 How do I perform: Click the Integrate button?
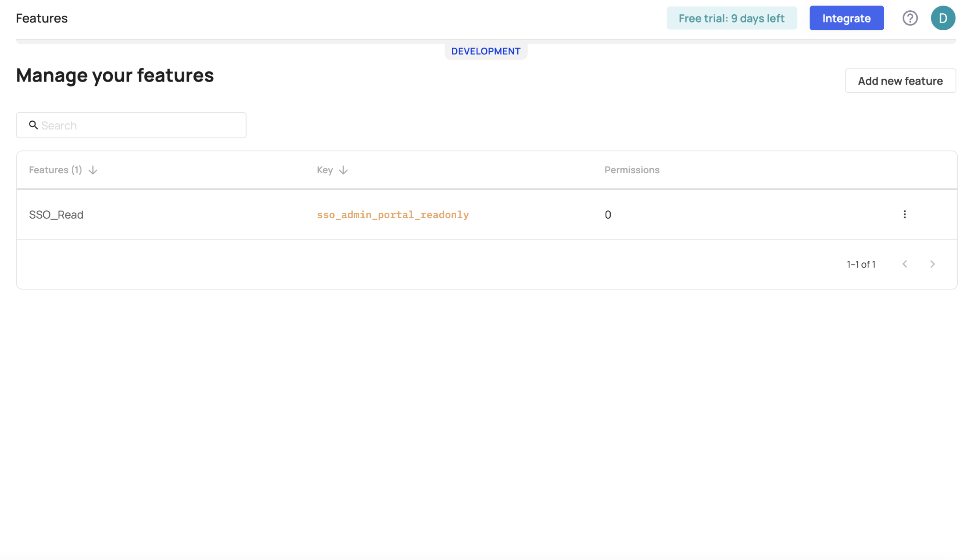[847, 18]
